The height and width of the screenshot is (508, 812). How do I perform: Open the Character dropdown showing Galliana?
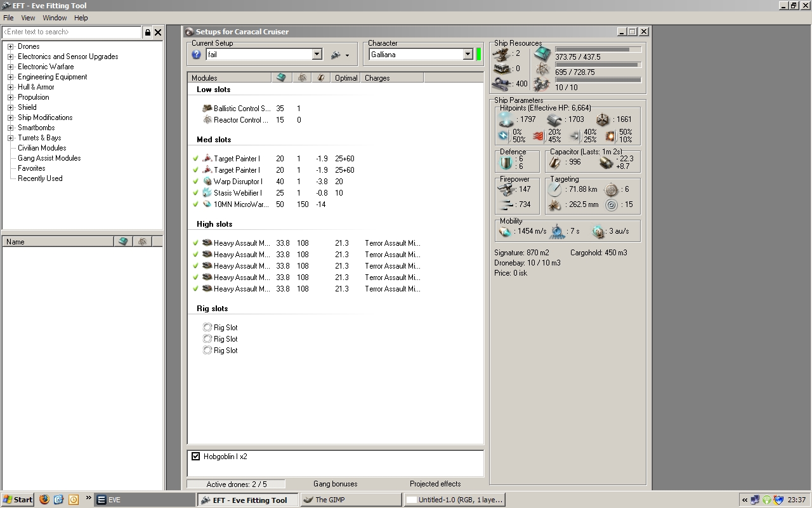click(x=468, y=55)
